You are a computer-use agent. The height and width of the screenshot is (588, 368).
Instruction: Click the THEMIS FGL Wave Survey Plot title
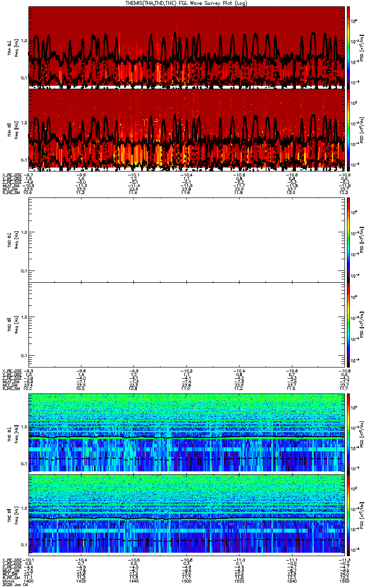click(x=186, y=3)
